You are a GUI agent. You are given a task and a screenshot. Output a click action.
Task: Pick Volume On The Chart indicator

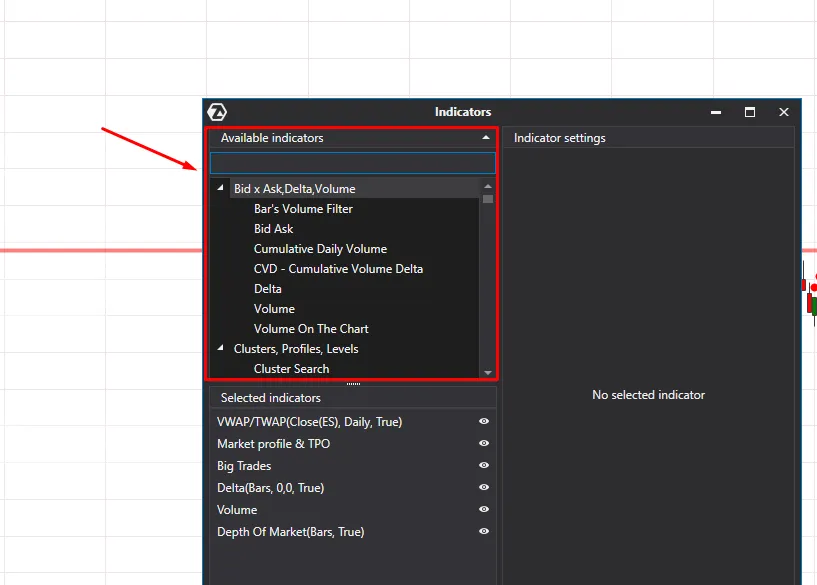(x=311, y=329)
